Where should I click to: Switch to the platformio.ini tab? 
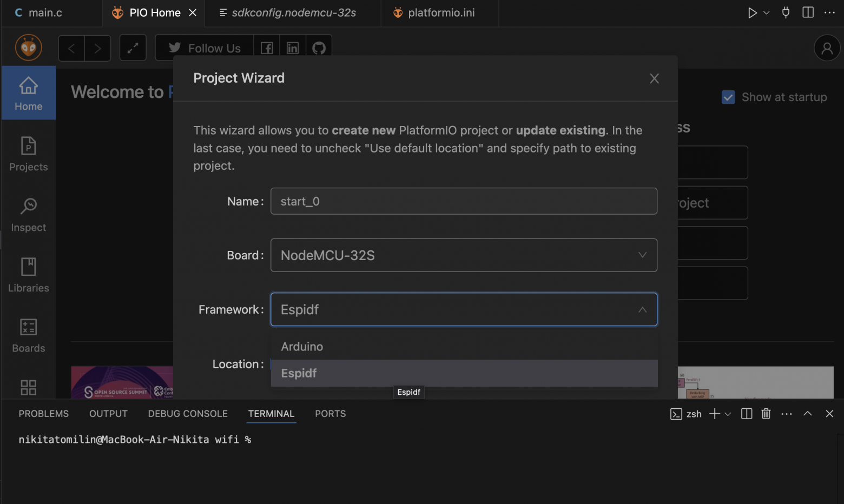(x=441, y=13)
